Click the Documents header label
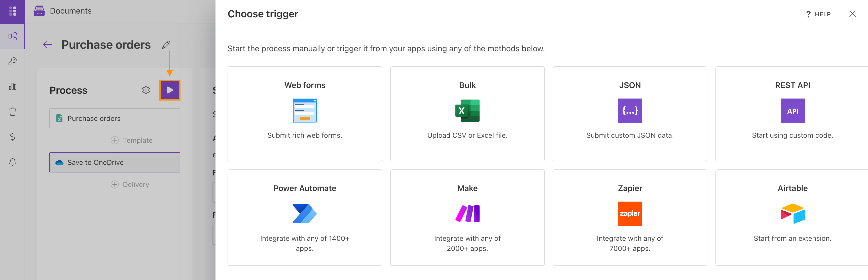 [71, 11]
